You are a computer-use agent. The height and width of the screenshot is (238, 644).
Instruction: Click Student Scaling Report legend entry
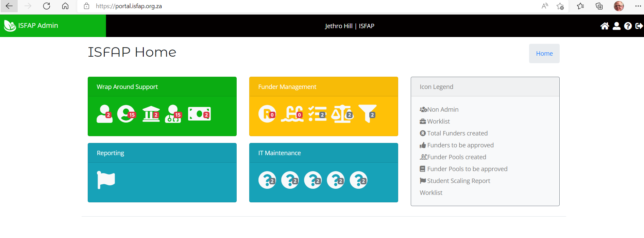tap(455, 181)
